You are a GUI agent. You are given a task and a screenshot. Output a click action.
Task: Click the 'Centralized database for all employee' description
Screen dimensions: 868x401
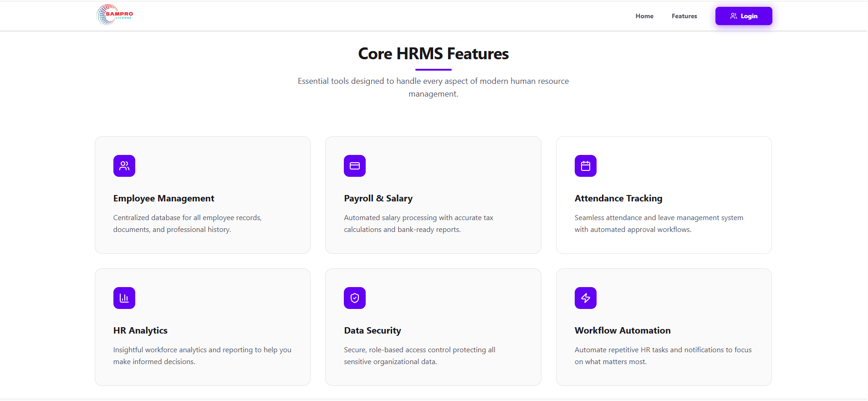(188, 223)
